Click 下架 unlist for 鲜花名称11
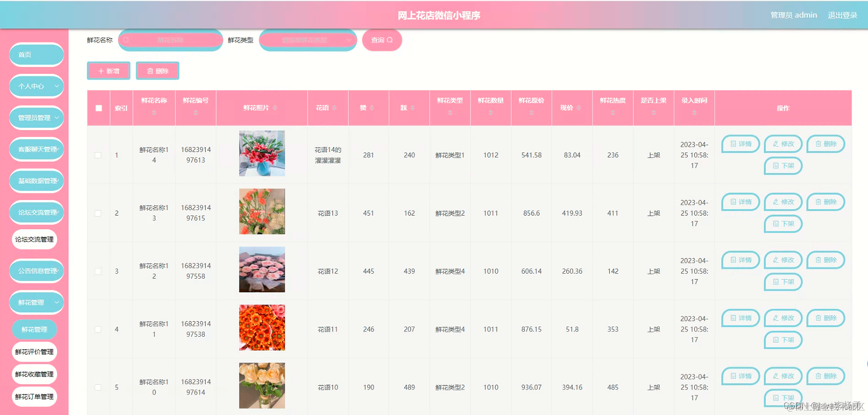This screenshot has width=868, height=415. point(783,340)
